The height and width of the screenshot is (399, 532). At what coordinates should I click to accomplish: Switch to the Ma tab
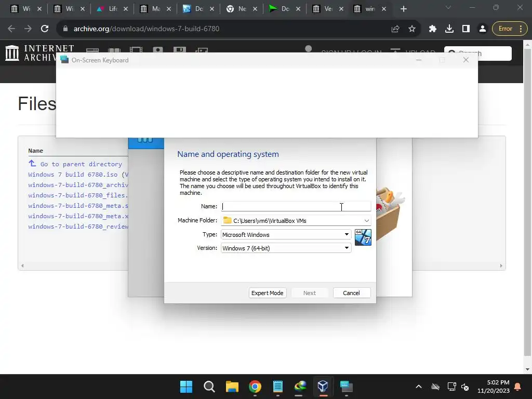pos(155,9)
